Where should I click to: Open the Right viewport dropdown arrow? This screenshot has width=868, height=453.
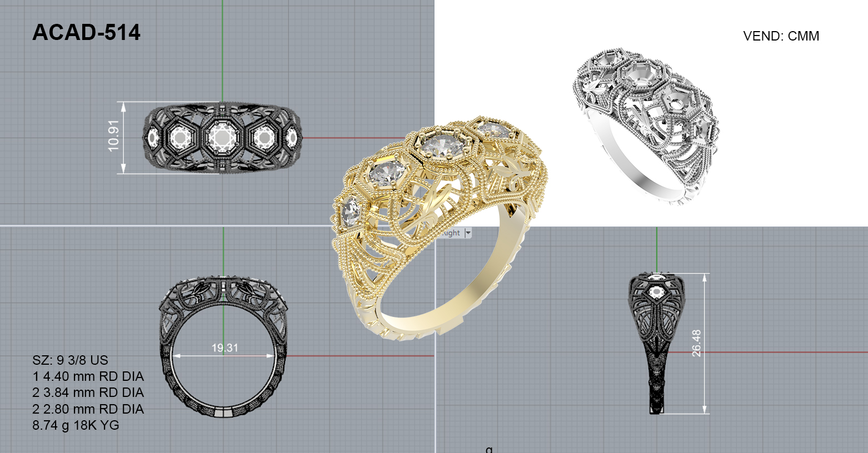pos(468,233)
